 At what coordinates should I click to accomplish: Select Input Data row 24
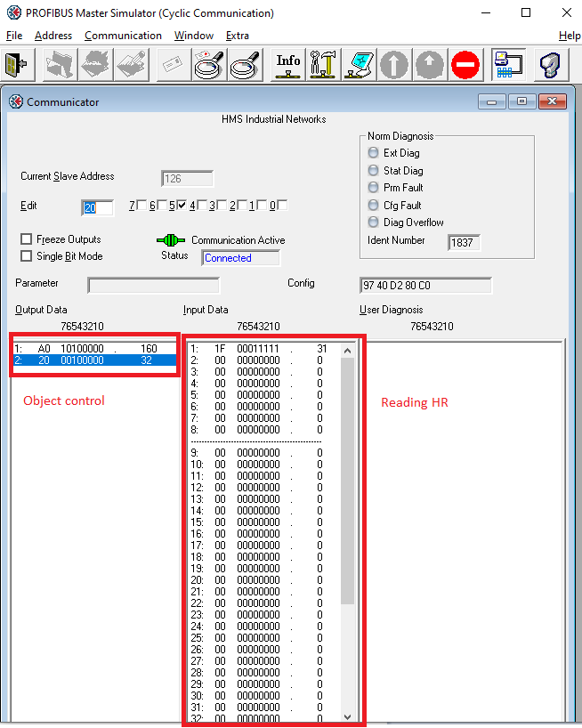[x=263, y=626]
